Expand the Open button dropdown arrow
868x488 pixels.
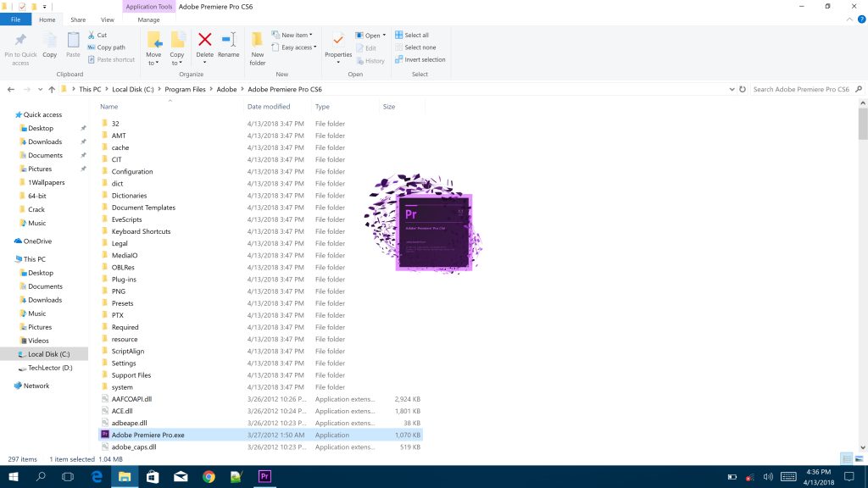click(384, 35)
